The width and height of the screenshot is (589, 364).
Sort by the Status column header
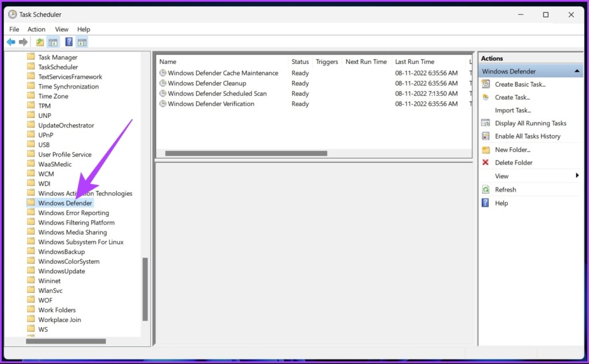coord(300,62)
